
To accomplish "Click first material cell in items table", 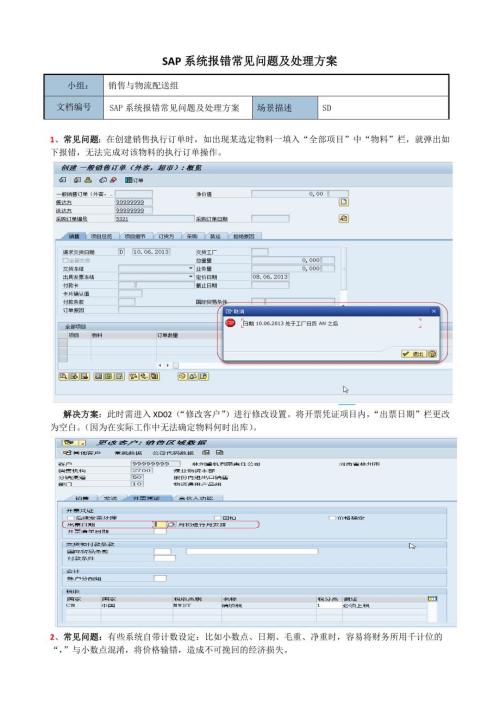I will (x=123, y=342).
